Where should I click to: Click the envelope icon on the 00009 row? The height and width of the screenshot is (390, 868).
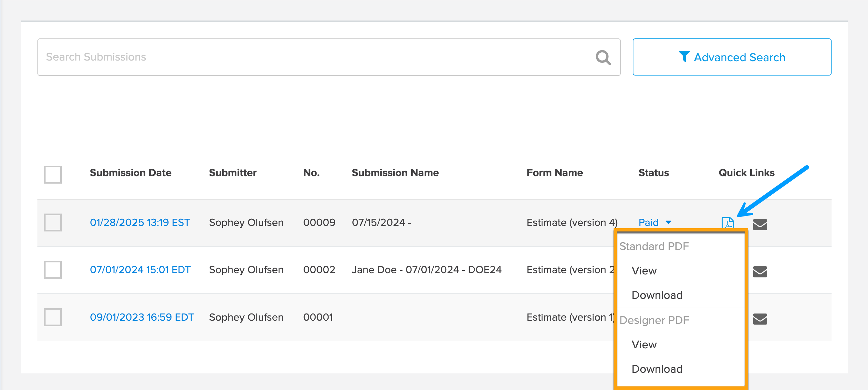click(x=761, y=224)
